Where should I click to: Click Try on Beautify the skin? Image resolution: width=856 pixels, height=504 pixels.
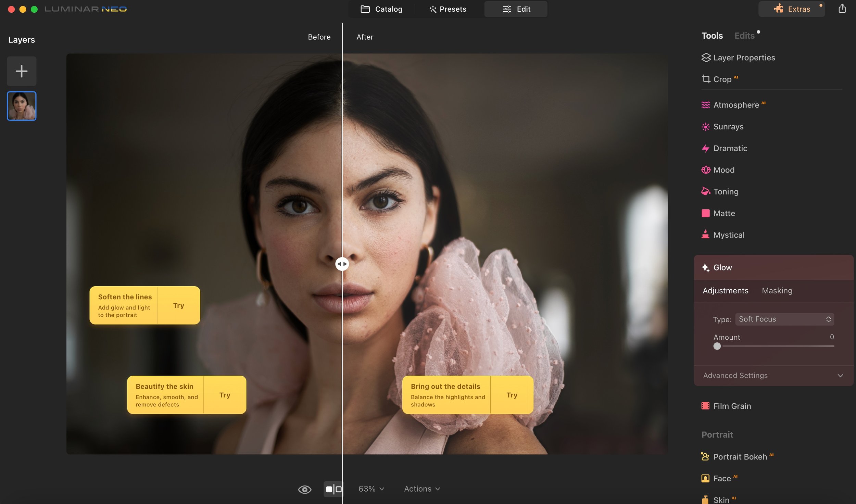point(225,395)
